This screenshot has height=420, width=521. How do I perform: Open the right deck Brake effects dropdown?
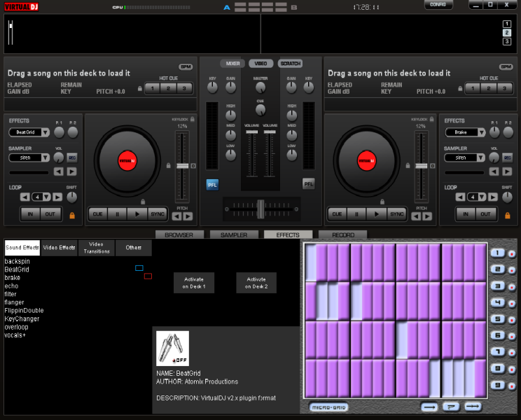[x=482, y=132]
